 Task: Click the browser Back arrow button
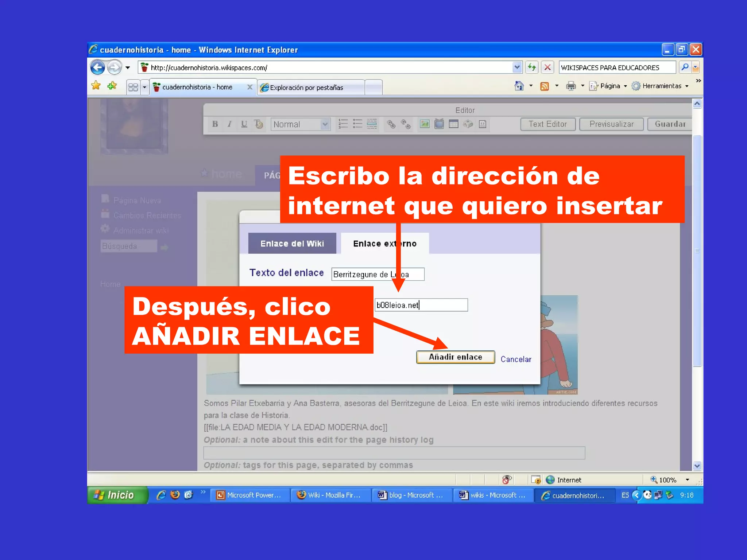(x=97, y=67)
